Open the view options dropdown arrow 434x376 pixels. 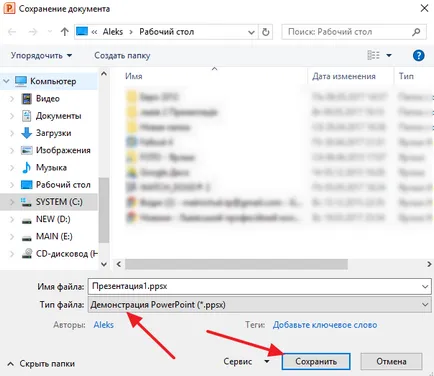[389, 55]
